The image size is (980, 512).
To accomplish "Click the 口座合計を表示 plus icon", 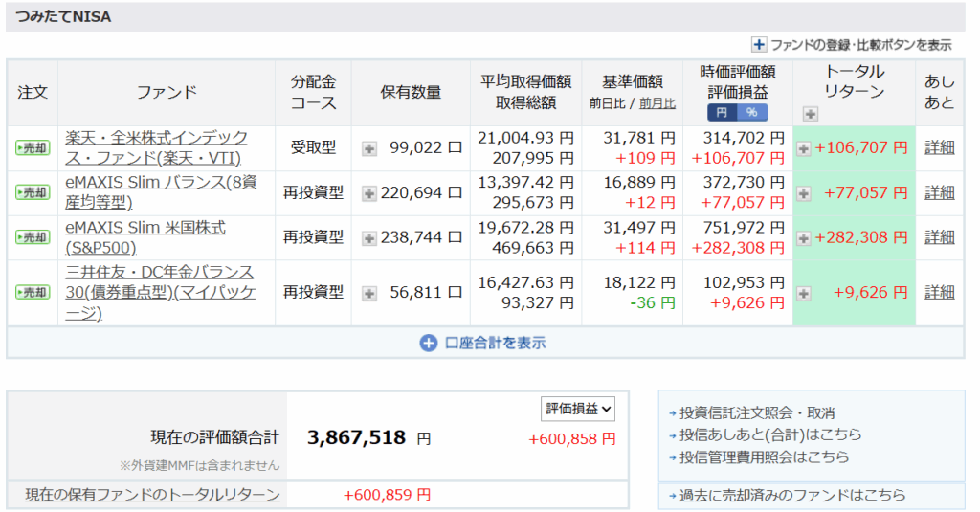I will pyautogui.click(x=428, y=343).
